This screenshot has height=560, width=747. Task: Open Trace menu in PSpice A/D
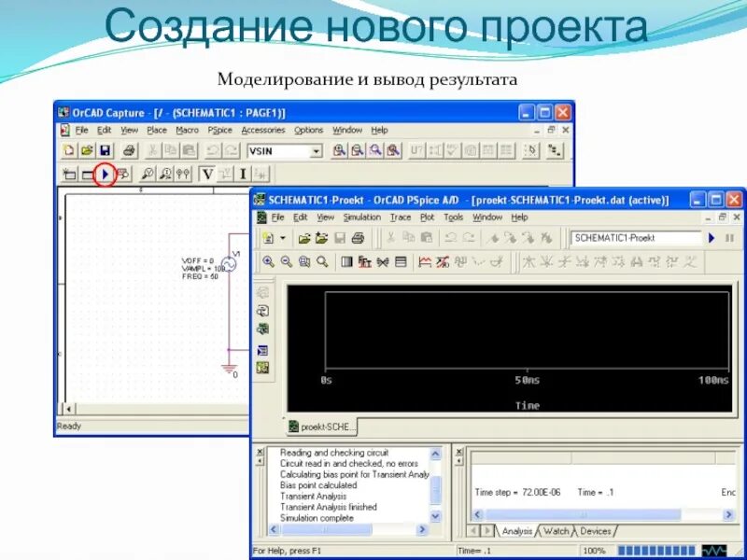point(401,217)
